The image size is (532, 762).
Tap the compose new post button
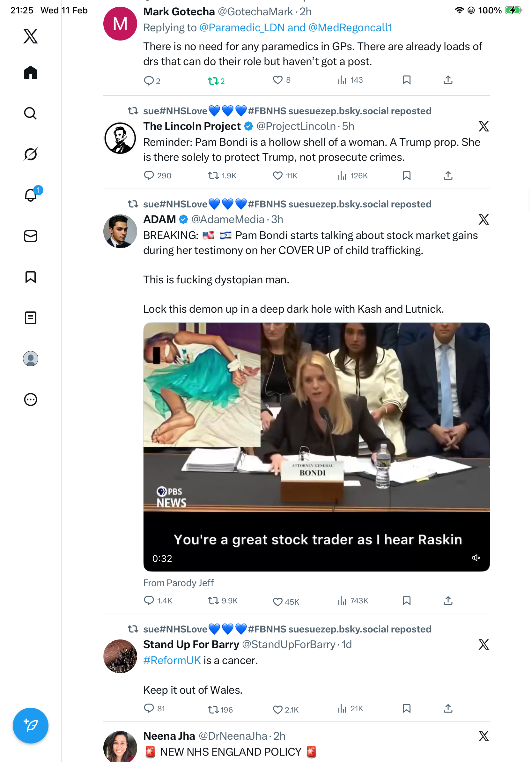point(31,725)
